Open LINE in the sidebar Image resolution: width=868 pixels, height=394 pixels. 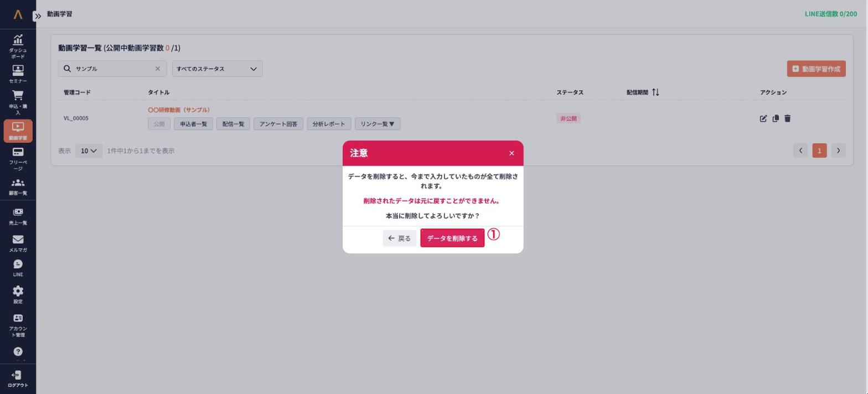pos(18,268)
